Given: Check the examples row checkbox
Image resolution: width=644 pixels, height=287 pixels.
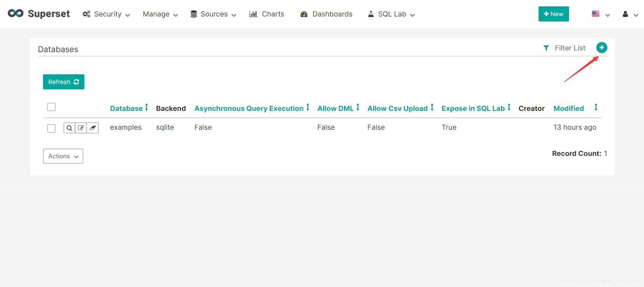Looking at the screenshot, I should click(51, 128).
